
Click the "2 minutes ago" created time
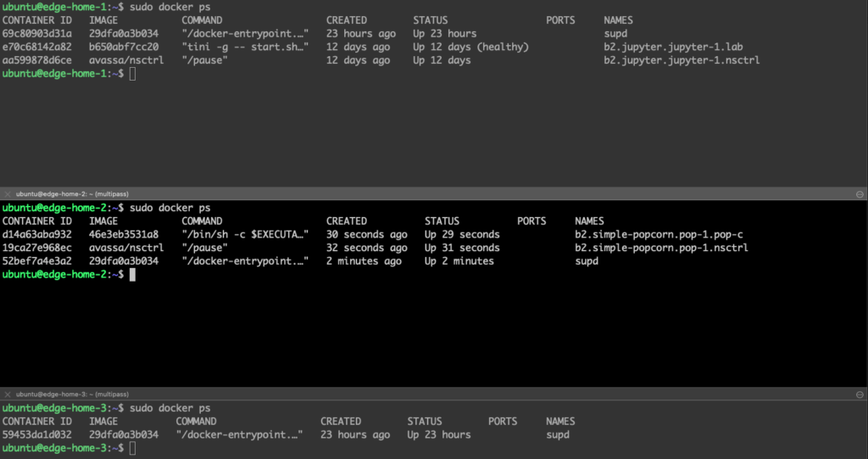tap(364, 261)
